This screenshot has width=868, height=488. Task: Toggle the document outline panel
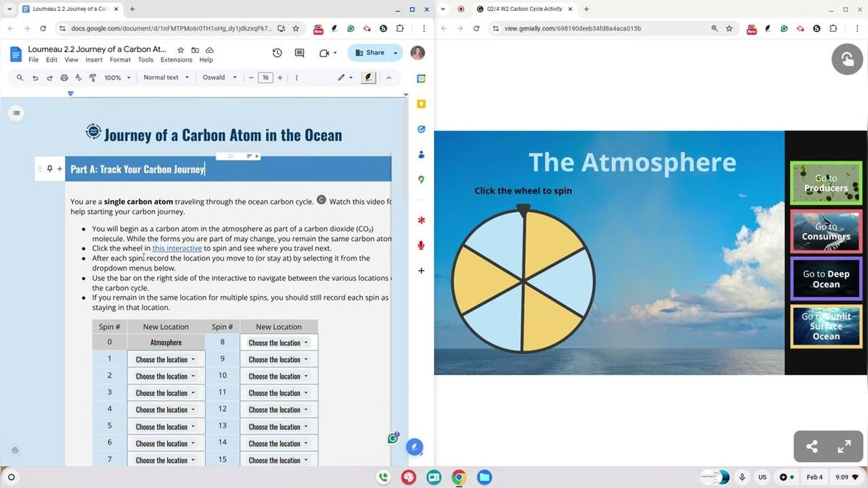pos(16,112)
